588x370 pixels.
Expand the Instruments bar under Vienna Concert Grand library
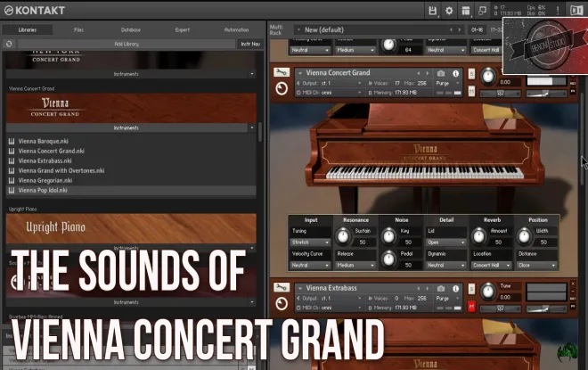(130, 128)
